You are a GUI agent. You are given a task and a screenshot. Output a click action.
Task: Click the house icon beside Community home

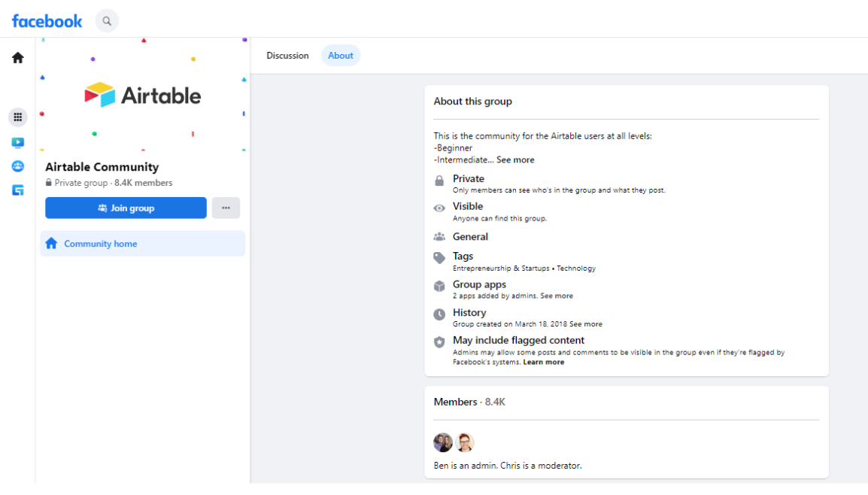pyautogui.click(x=51, y=244)
